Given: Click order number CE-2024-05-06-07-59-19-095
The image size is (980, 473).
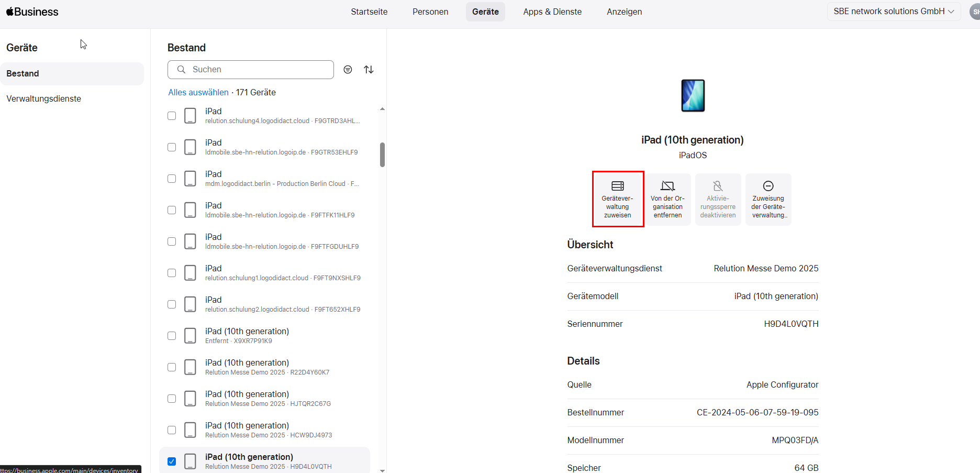Looking at the screenshot, I should click(758, 413).
